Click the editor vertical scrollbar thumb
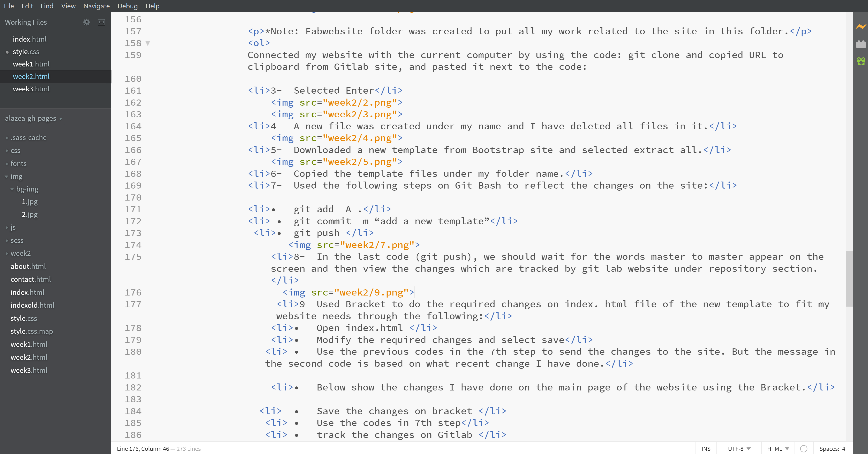 click(849, 278)
